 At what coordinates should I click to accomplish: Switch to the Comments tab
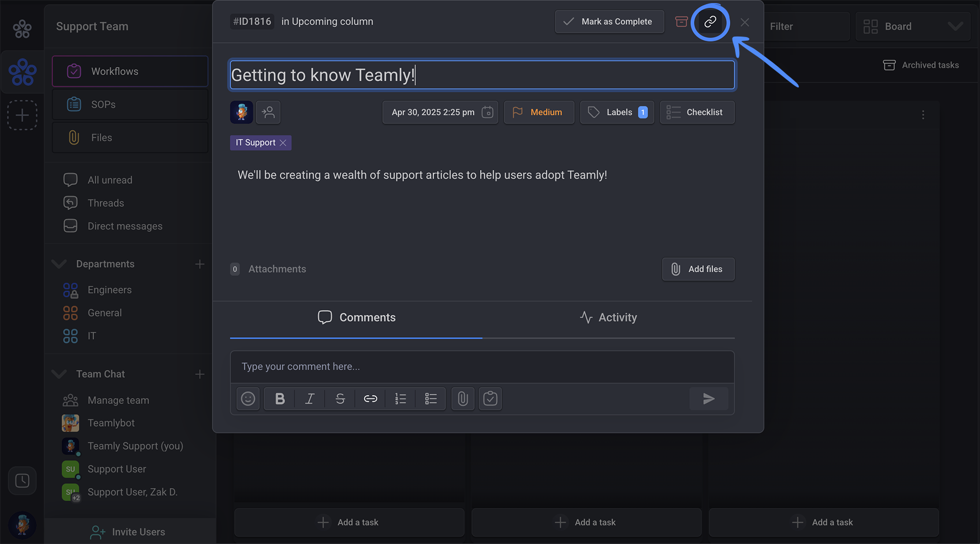coord(356,318)
